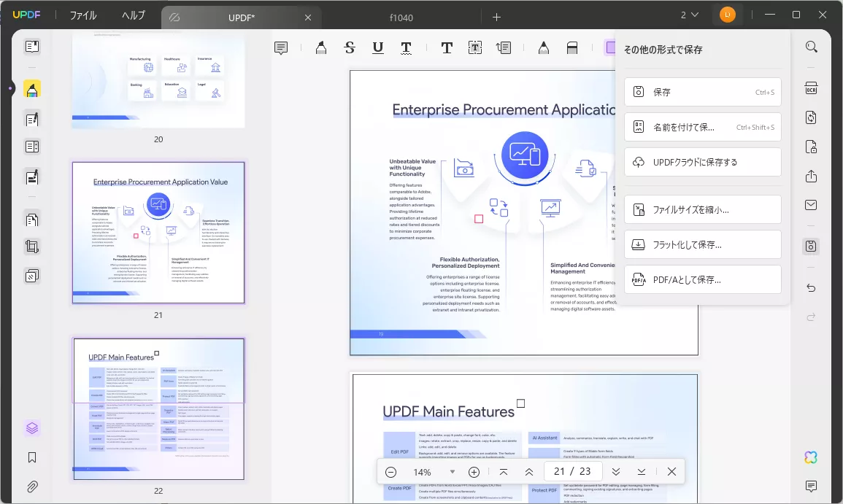Open the user account avatar
843x504 pixels.
click(x=728, y=15)
